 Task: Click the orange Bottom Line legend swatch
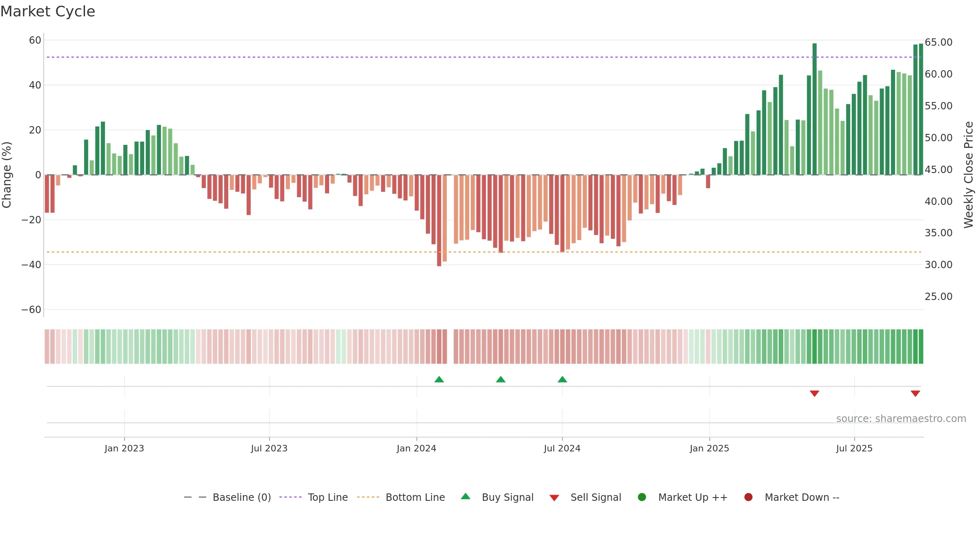368,497
